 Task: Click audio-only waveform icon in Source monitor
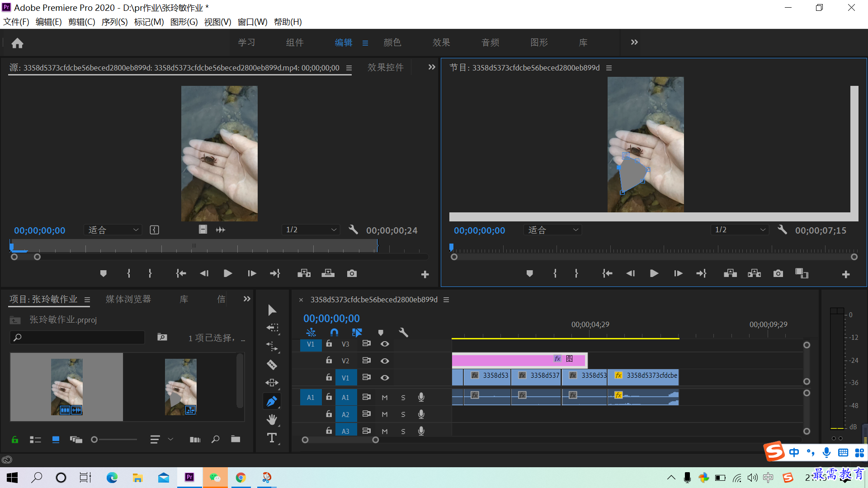click(x=221, y=230)
